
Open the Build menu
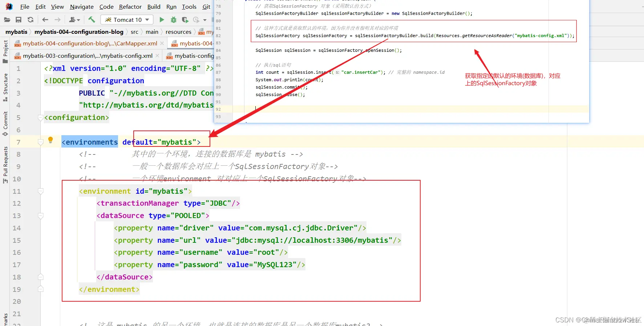154,7
